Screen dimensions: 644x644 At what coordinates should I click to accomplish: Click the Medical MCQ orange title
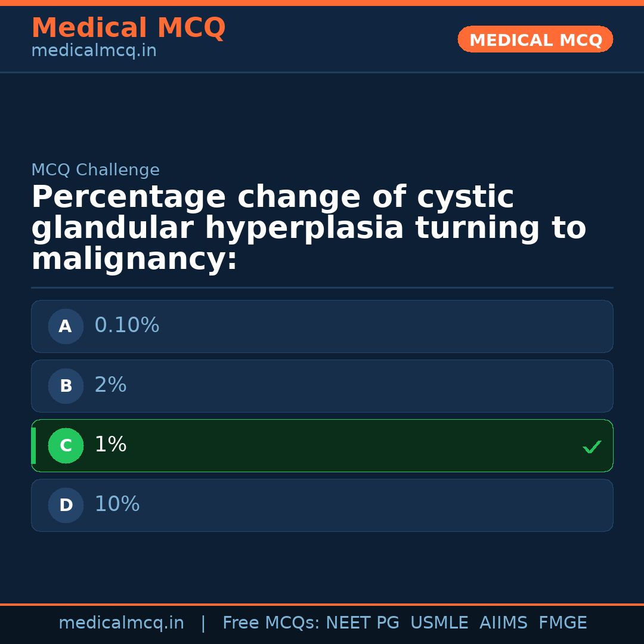coord(128,28)
